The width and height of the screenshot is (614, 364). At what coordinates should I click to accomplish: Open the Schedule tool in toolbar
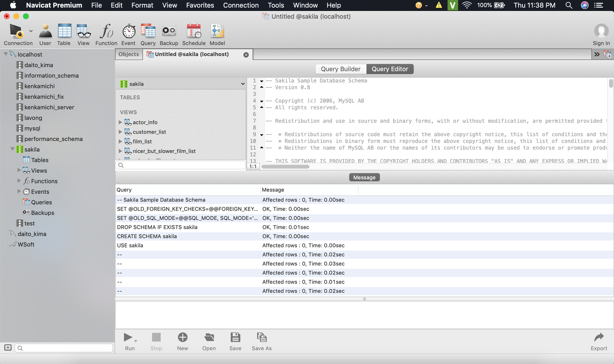(194, 35)
